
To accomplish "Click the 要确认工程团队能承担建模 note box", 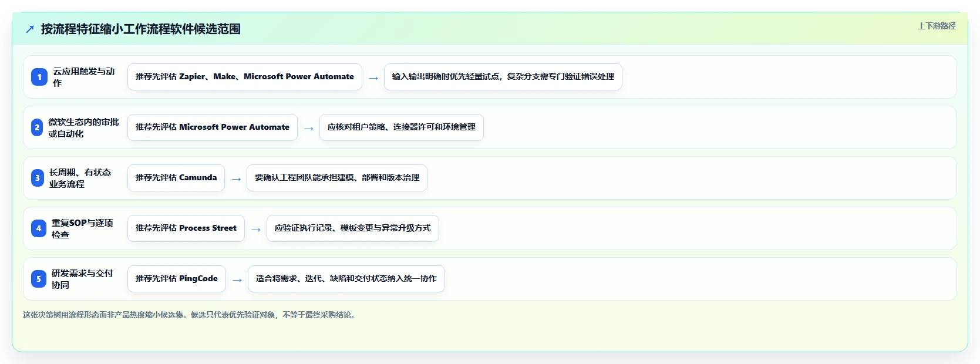I will click(x=337, y=178).
